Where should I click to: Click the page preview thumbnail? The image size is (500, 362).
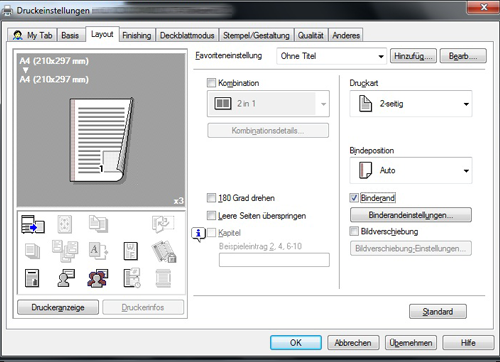(x=101, y=140)
